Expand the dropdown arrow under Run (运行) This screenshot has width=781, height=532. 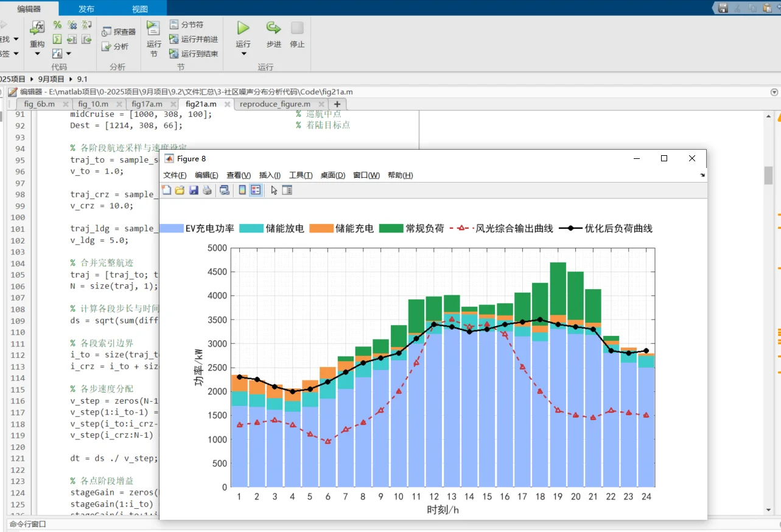pos(243,54)
